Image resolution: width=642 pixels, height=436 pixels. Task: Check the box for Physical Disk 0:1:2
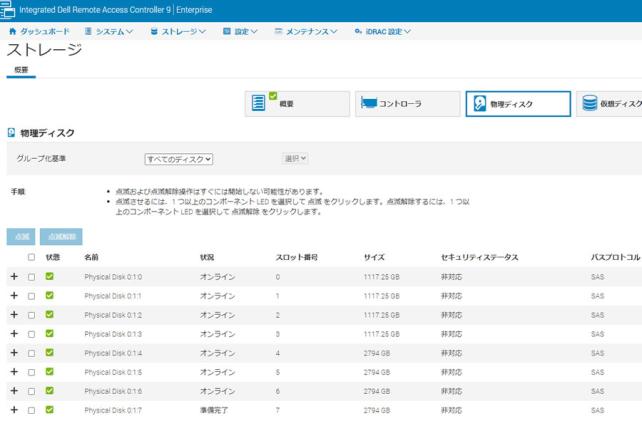32,314
